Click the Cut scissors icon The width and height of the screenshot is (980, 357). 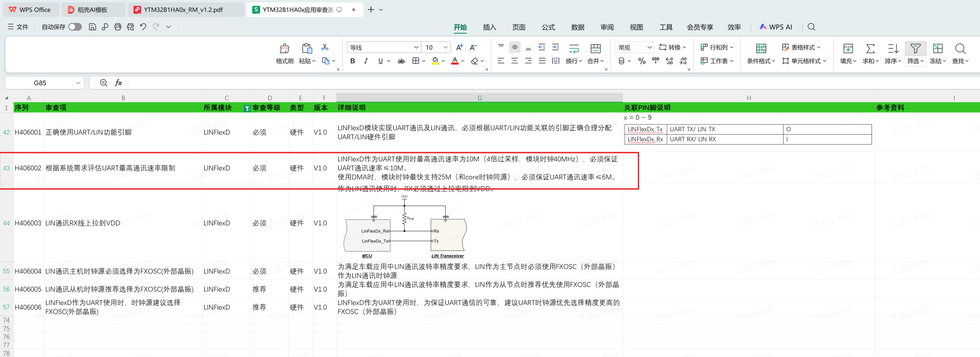[325, 47]
